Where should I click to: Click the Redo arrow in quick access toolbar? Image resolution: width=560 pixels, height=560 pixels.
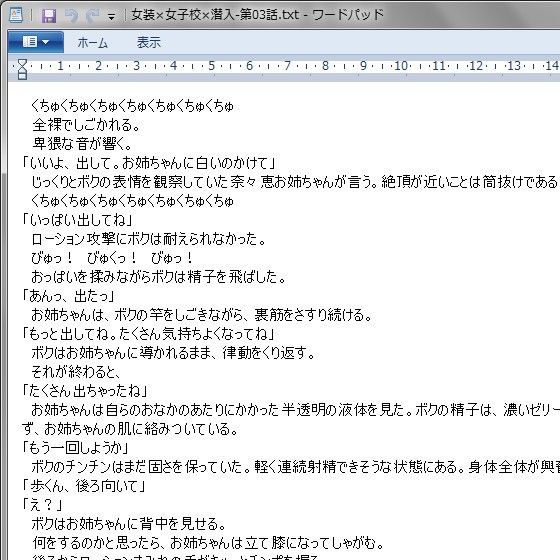click(x=92, y=16)
